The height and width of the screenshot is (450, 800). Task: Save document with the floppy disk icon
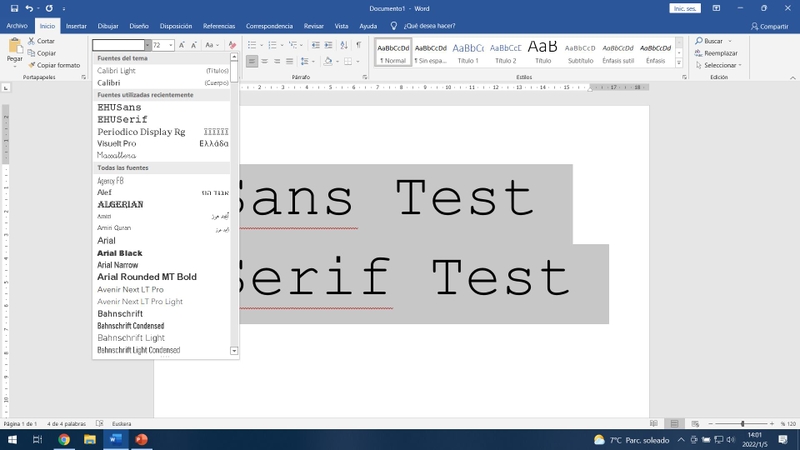(14, 8)
